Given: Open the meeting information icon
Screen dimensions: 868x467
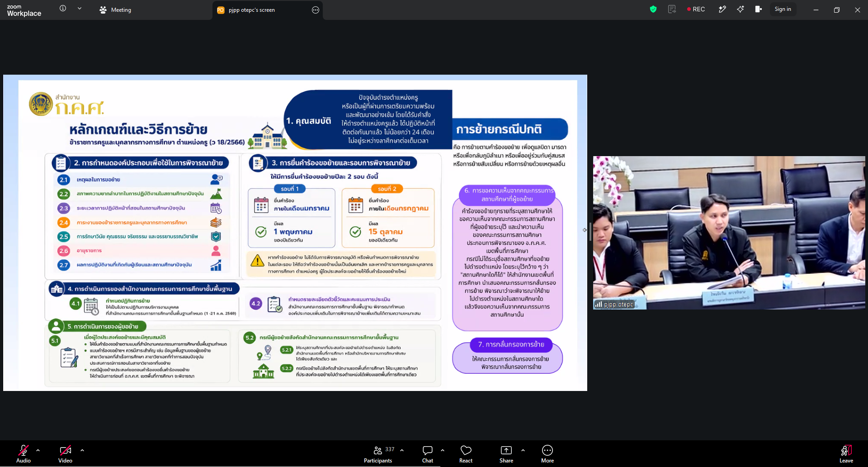Looking at the screenshot, I should (63, 9).
